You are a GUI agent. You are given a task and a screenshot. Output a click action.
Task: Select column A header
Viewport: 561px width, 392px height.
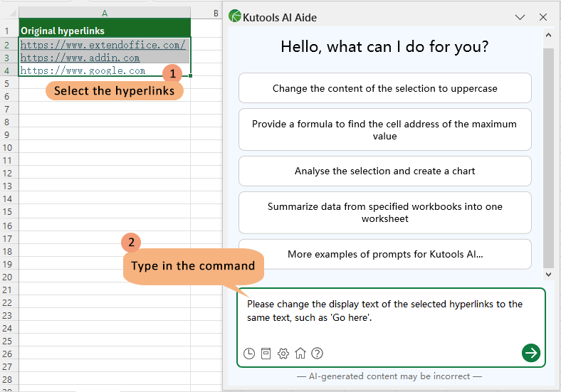click(x=105, y=13)
